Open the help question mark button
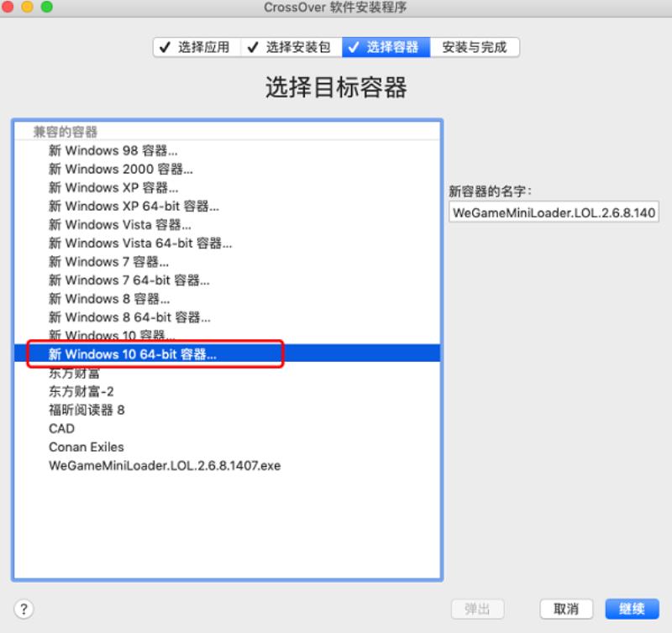 click(24, 609)
